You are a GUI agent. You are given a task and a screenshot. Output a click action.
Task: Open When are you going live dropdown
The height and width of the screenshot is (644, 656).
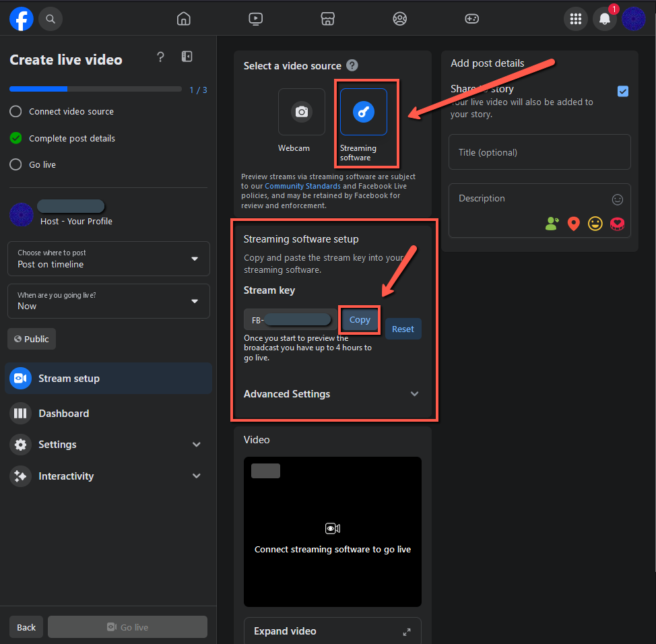point(108,301)
